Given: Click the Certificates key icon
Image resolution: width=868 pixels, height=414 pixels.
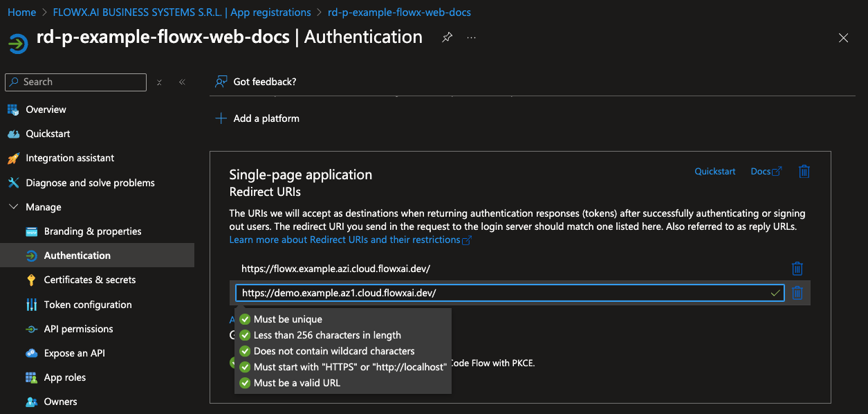Looking at the screenshot, I should 31,280.
